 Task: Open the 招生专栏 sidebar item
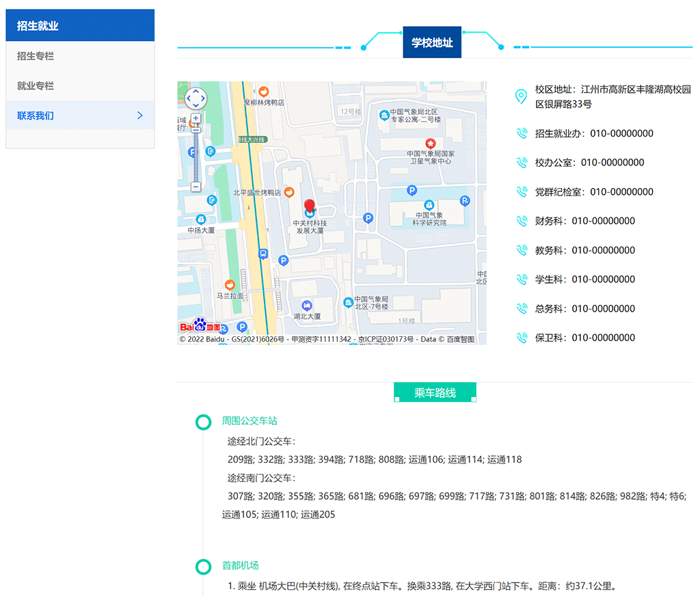(80, 56)
